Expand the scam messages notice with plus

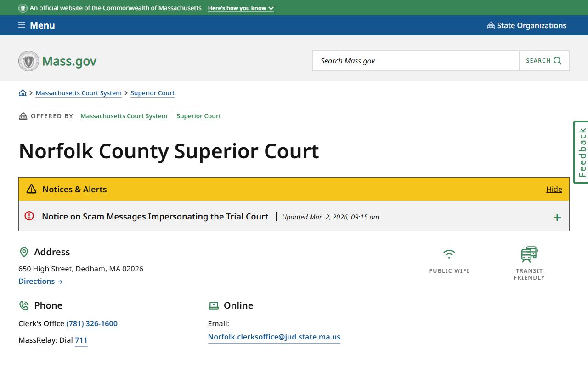tap(557, 217)
